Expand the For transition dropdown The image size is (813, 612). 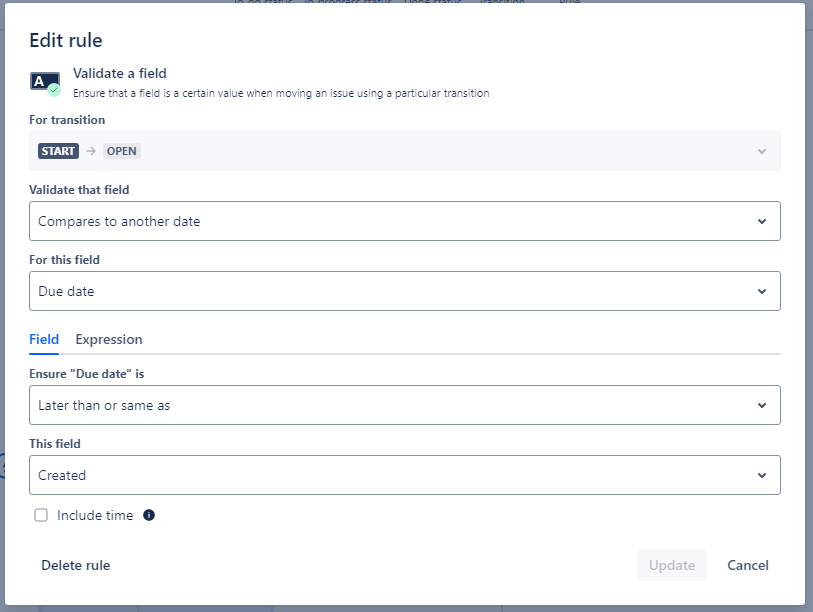point(404,151)
